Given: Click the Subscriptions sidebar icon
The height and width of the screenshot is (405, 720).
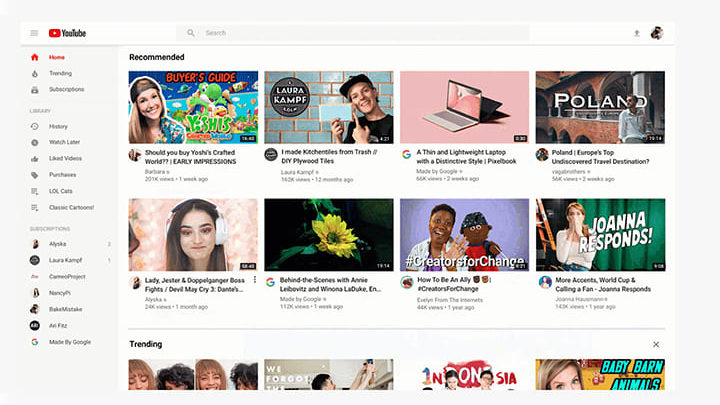Looking at the screenshot, I should coord(34,90).
